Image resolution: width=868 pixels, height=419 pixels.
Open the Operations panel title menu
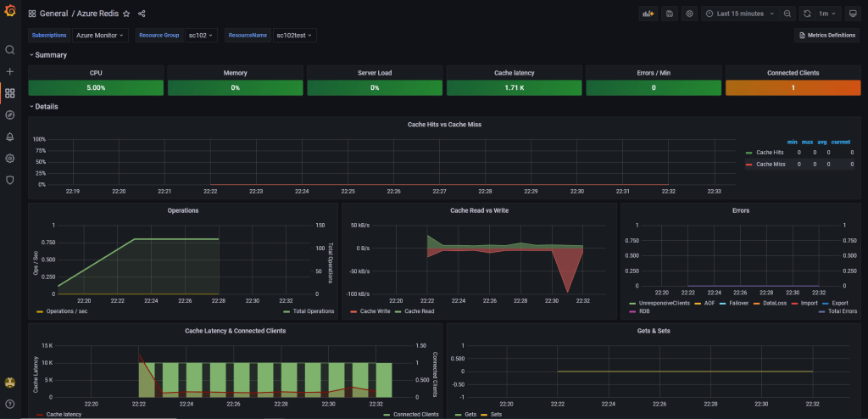[x=183, y=209]
